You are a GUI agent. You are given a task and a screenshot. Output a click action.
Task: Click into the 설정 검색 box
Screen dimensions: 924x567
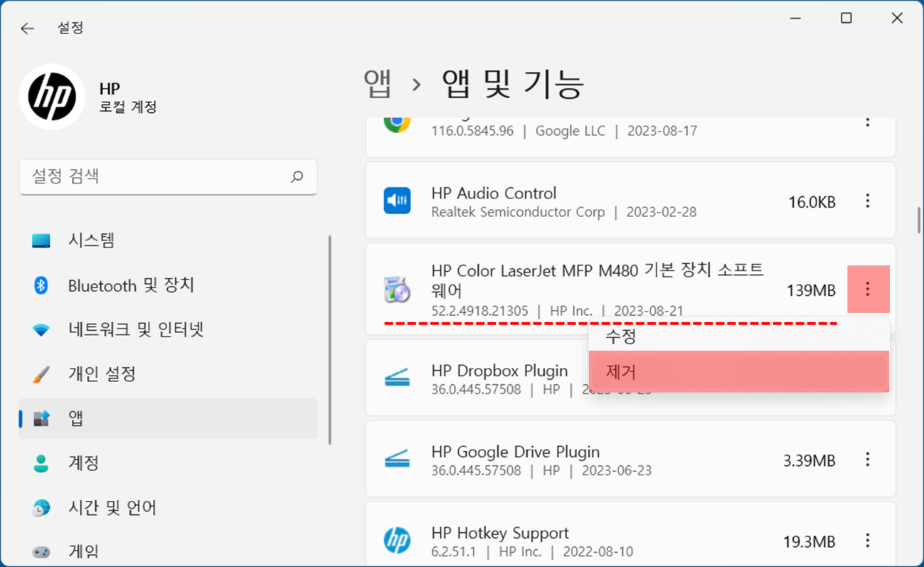coord(168,176)
